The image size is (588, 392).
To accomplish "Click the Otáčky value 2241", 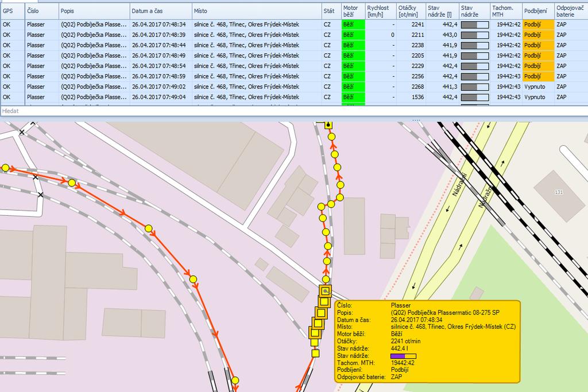I will pos(417,24).
